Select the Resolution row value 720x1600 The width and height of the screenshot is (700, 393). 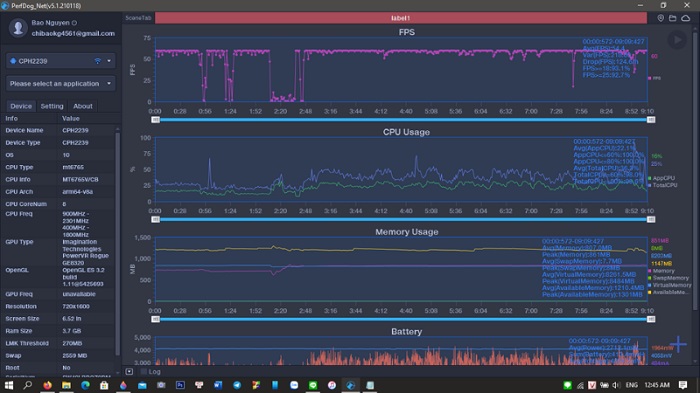coord(76,306)
